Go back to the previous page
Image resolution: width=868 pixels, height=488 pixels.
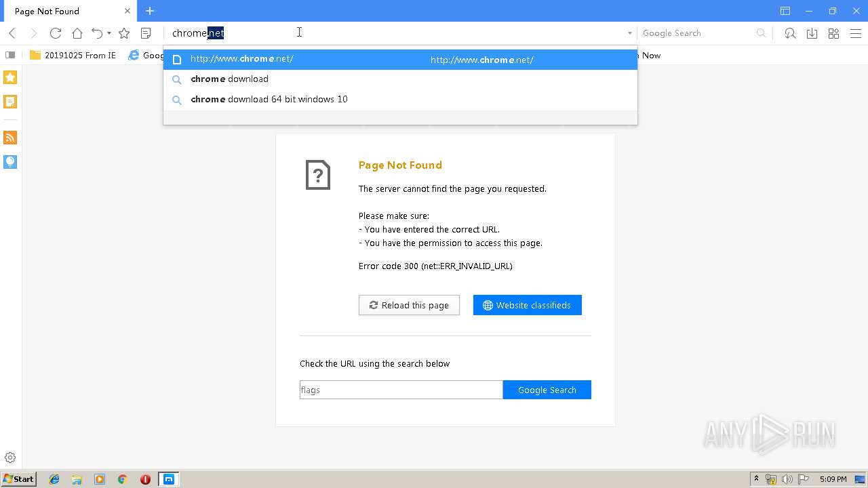tap(12, 33)
